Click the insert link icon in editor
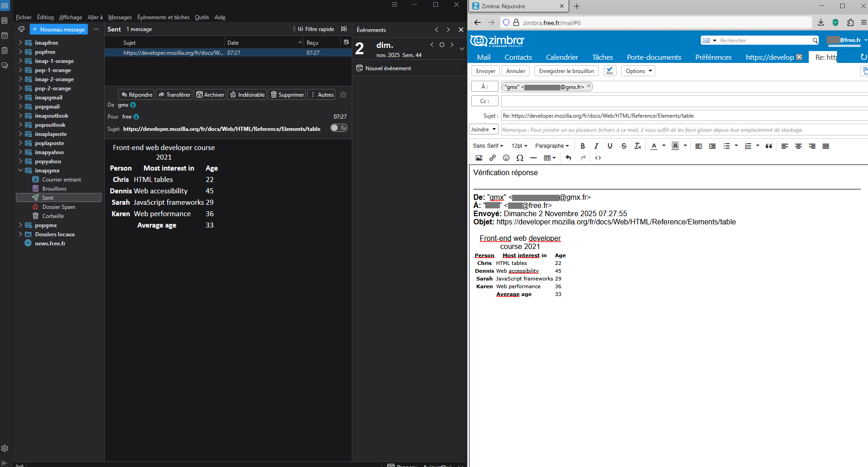868x467 pixels. 492,158
